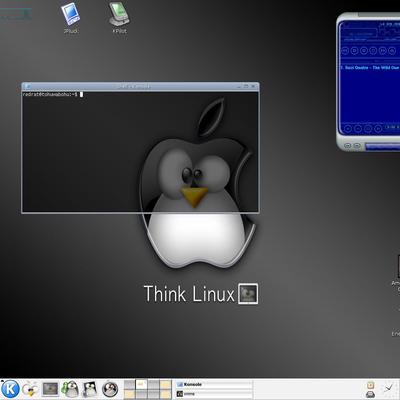Click the panel clock applet

coord(389,389)
